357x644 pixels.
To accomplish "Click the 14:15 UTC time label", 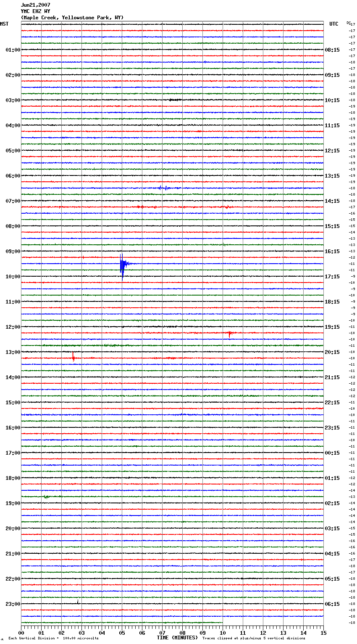I will (x=332, y=201).
